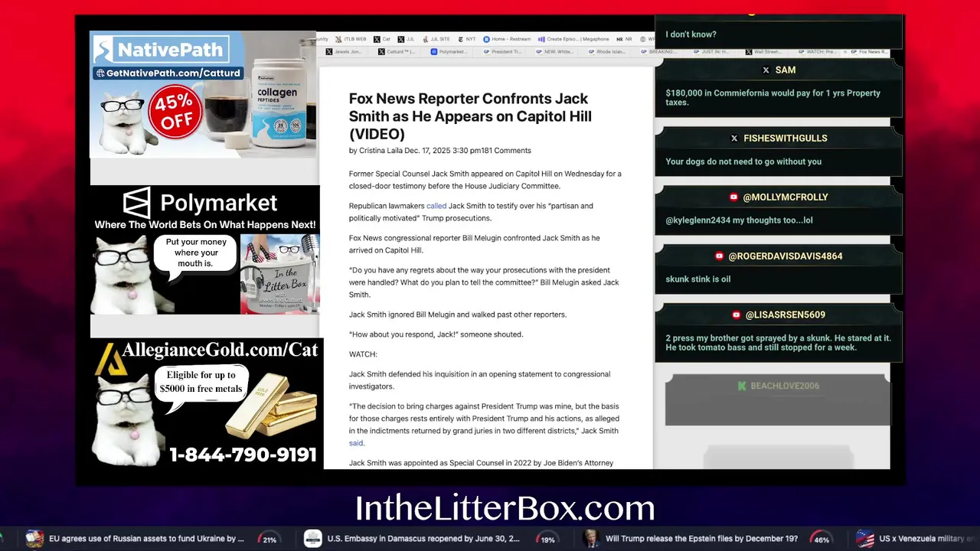The width and height of the screenshot is (980, 551).
Task: Switch to the Polymarket browser tab
Action: (449, 52)
